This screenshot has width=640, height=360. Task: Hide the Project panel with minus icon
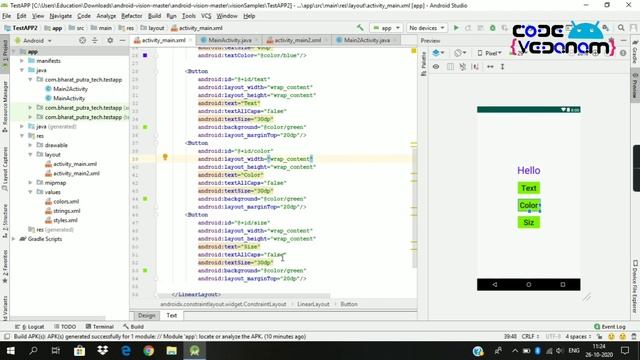[x=122, y=40]
